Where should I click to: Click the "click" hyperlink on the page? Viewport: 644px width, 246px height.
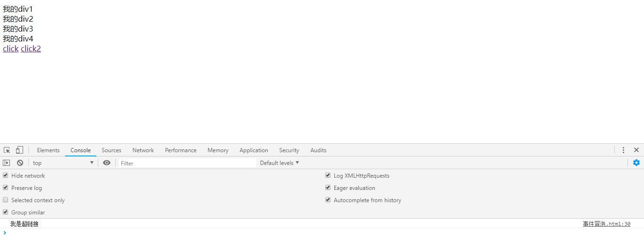[10, 49]
